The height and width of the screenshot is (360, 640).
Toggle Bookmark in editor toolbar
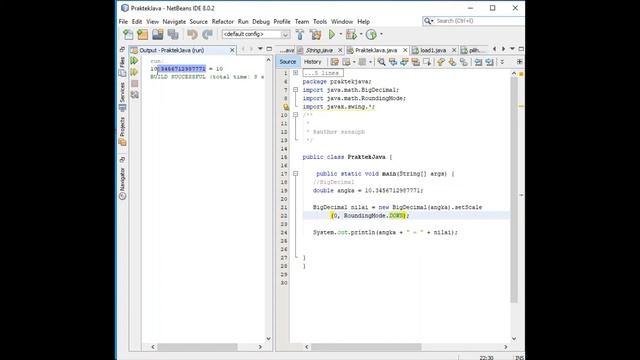coord(464,62)
